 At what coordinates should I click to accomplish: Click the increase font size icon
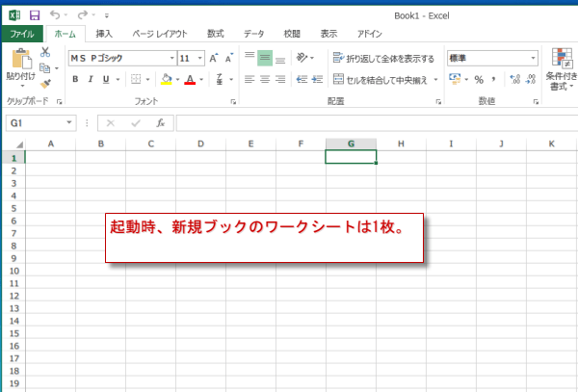coord(213,58)
